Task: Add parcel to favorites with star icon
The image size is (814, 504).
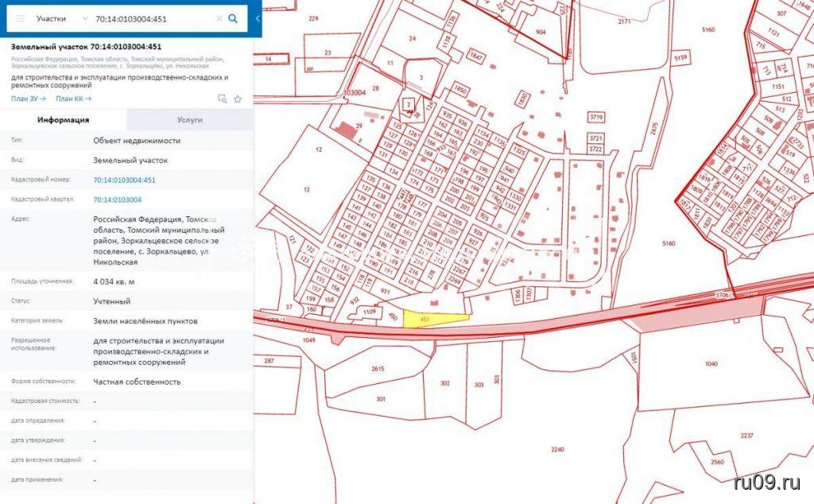Action: (x=237, y=99)
